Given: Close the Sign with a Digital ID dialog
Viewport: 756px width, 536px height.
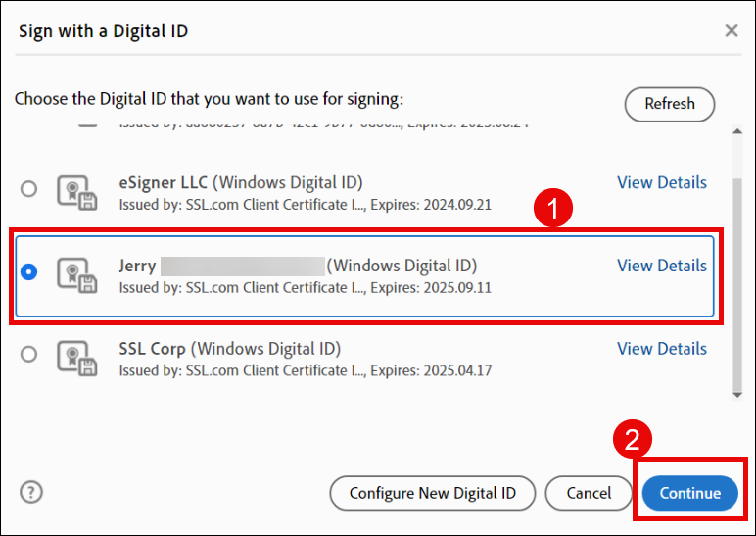Looking at the screenshot, I should click(732, 31).
